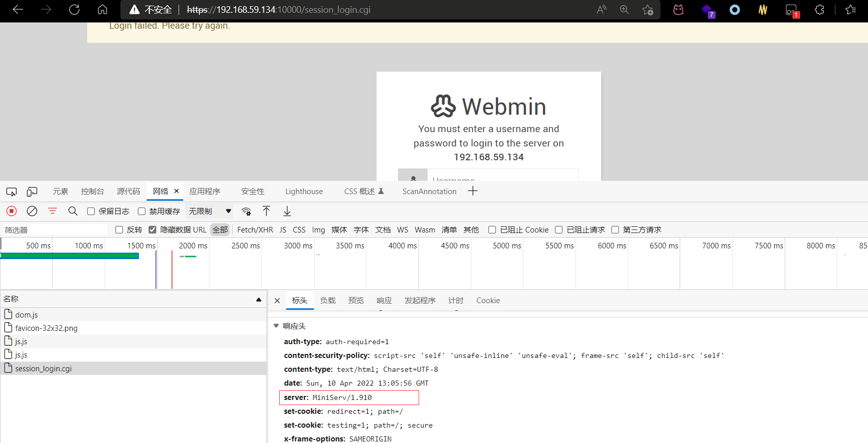868x443 pixels.
Task: Open the extensions puzzle piece menu
Action: [819, 10]
